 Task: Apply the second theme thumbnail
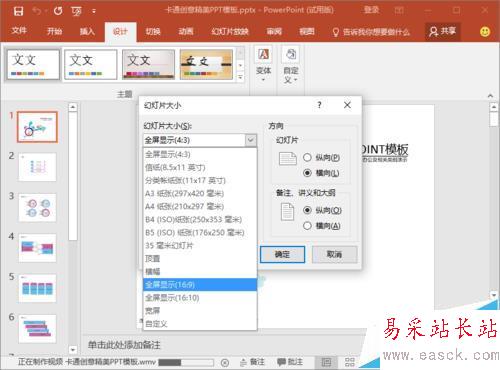[x=91, y=64]
